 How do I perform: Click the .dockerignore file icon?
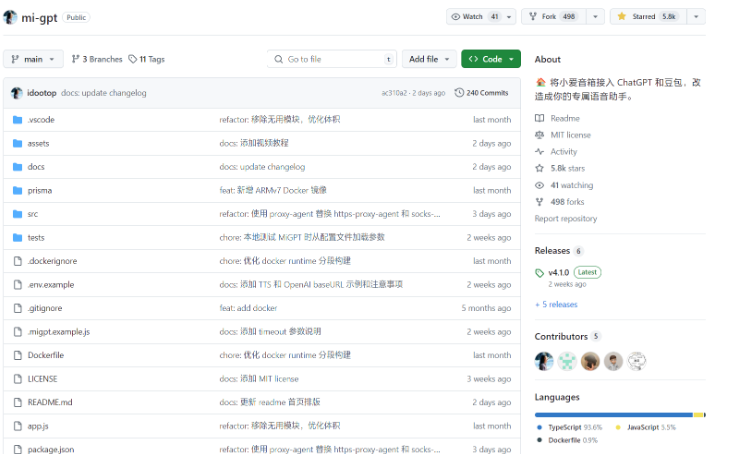18,261
